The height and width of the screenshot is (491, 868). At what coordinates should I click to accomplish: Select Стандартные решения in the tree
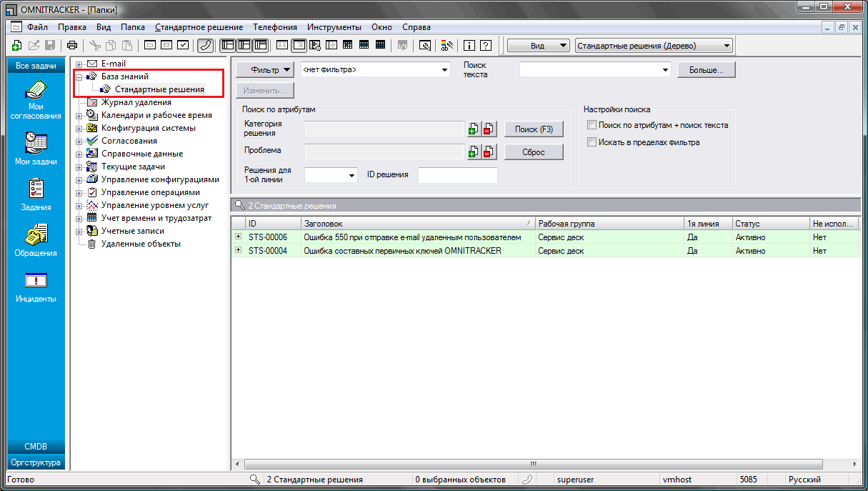159,89
